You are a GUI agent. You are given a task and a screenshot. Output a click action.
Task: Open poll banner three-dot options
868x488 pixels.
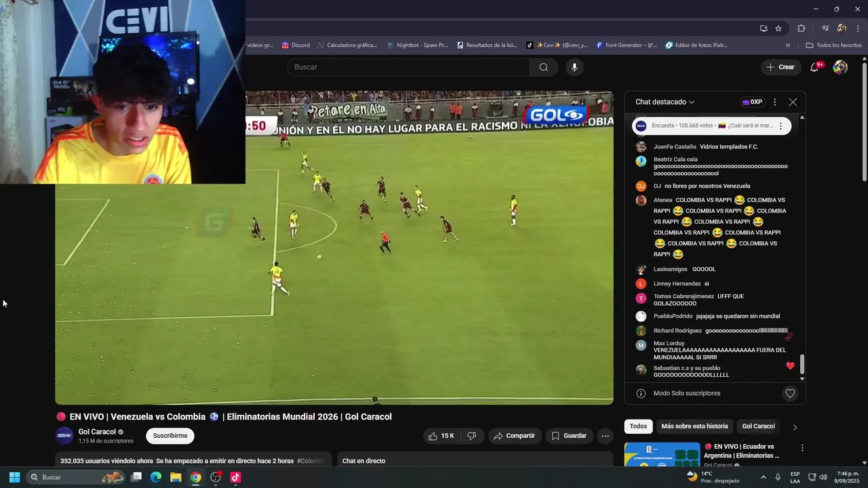click(x=781, y=126)
